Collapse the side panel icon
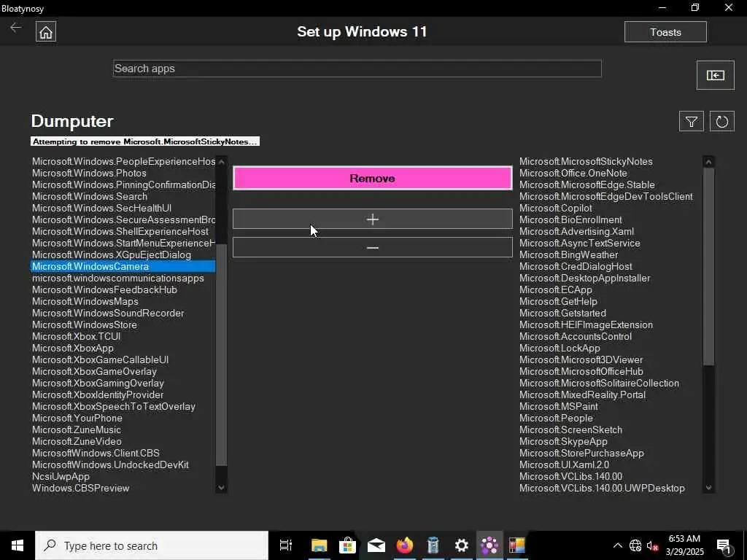The width and height of the screenshot is (747, 560). point(715,75)
